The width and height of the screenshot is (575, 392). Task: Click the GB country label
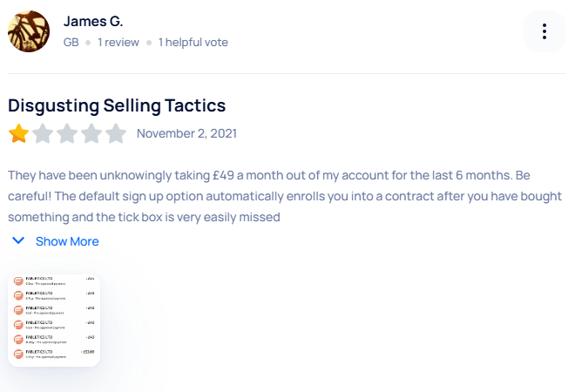[71, 42]
